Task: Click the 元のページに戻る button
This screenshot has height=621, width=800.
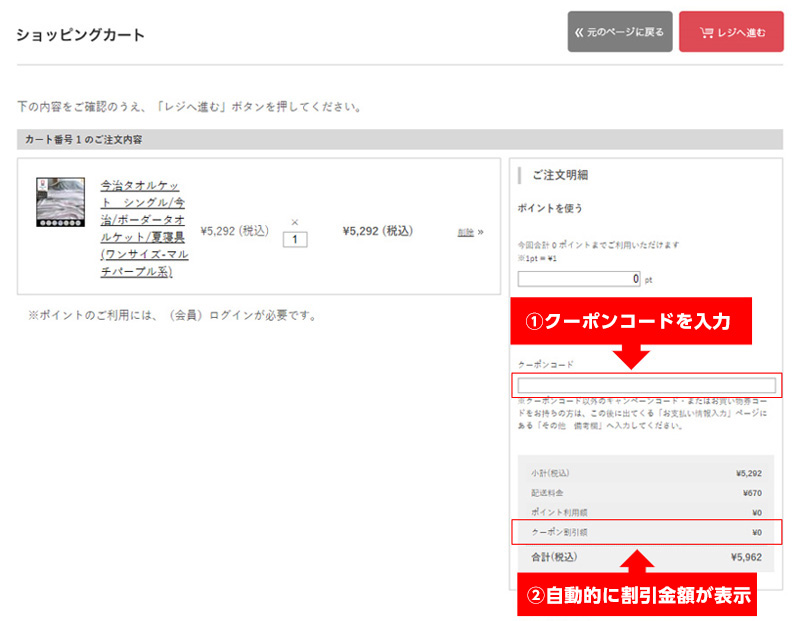Action: coord(620,31)
